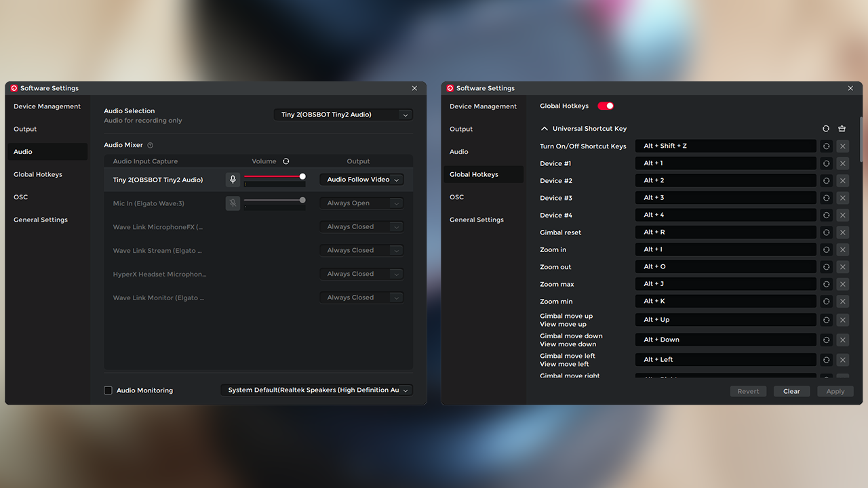Reset all Universal Shortcut Key hotkeys
Screen dimensions: 868x488
(x=826, y=129)
